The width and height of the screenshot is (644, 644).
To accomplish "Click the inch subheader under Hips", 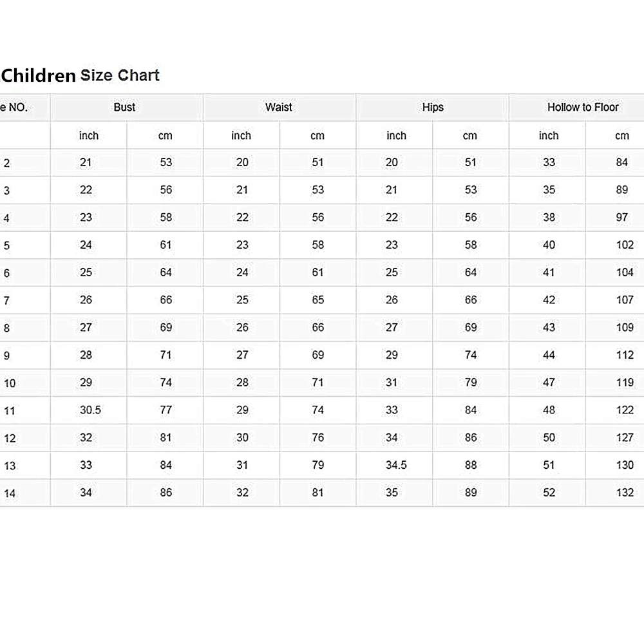I will pyautogui.click(x=397, y=136).
